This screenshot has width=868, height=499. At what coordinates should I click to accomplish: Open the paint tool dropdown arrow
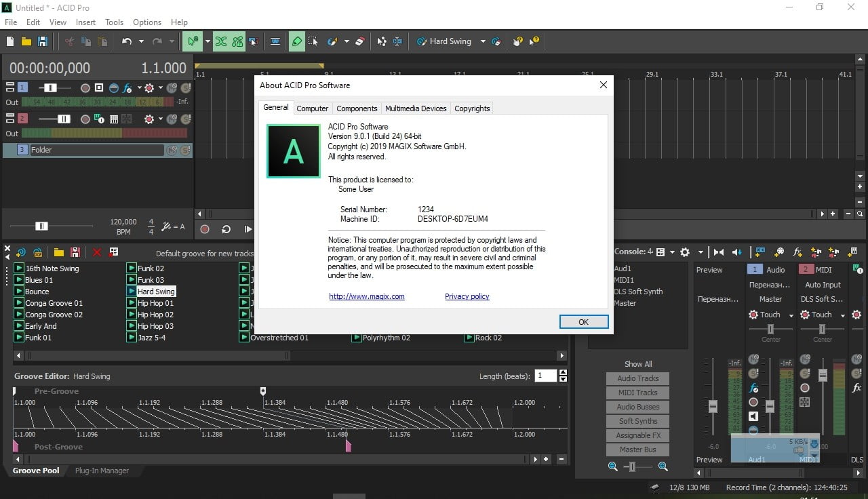(x=347, y=41)
